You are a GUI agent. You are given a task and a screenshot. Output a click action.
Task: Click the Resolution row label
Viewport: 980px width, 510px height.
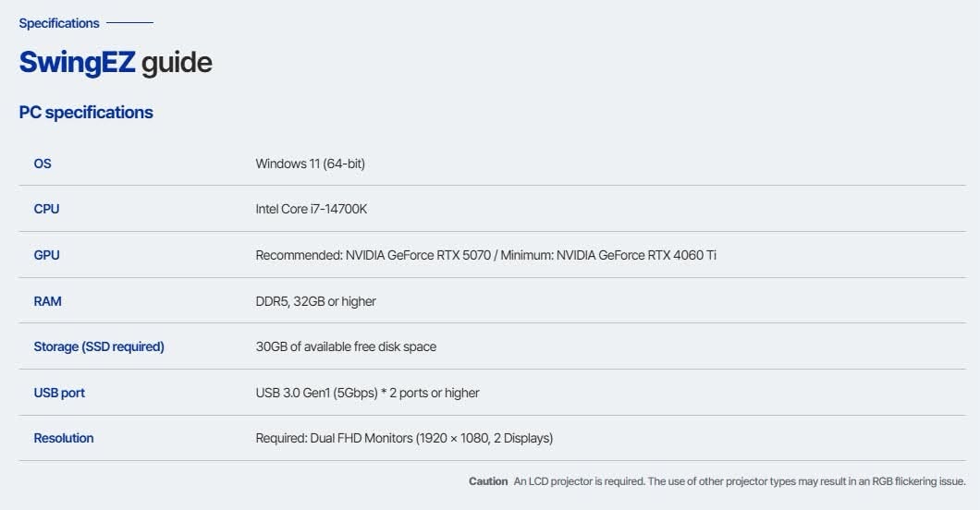point(64,438)
